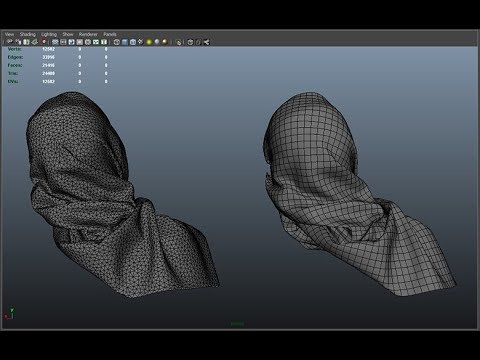The image size is (480, 360).
Task: Toggle the Isolate Select icon
Action: pos(179,42)
